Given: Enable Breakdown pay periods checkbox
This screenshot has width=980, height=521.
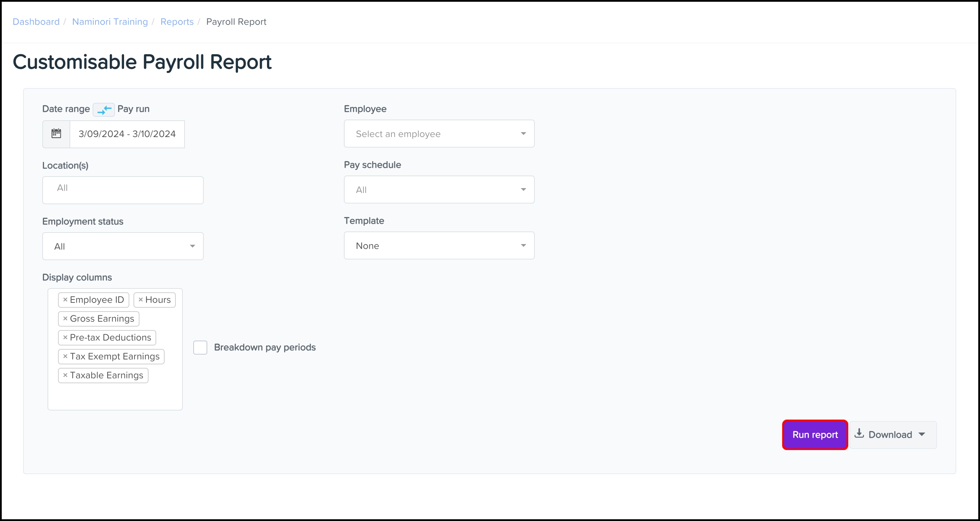Looking at the screenshot, I should click(x=200, y=348).
